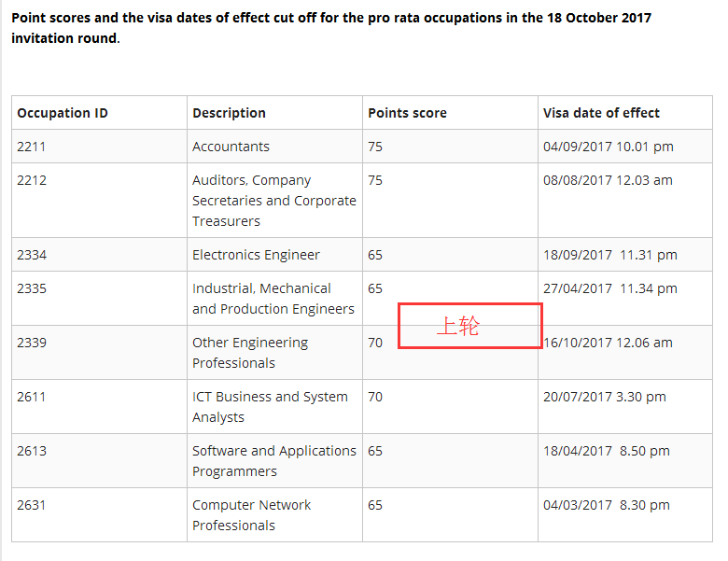Click the red 上轮 annotation box
Image resolution: width=728 pixels, height=561 pixels.
click(x=469, y=326)
